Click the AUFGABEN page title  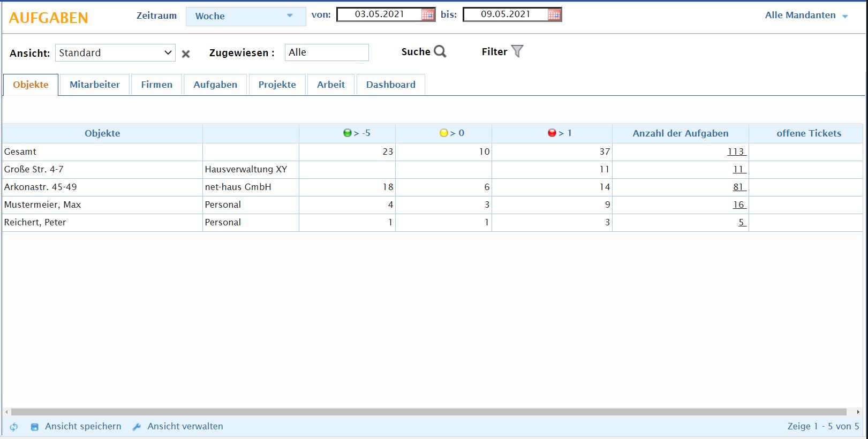49,18
